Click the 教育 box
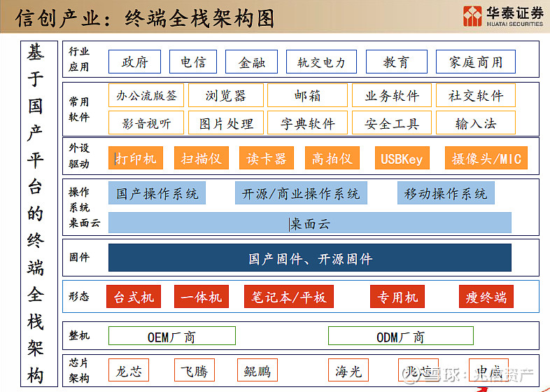Image resolution: width=550 pixels, height=392 pixels. [x=396, y=62]
